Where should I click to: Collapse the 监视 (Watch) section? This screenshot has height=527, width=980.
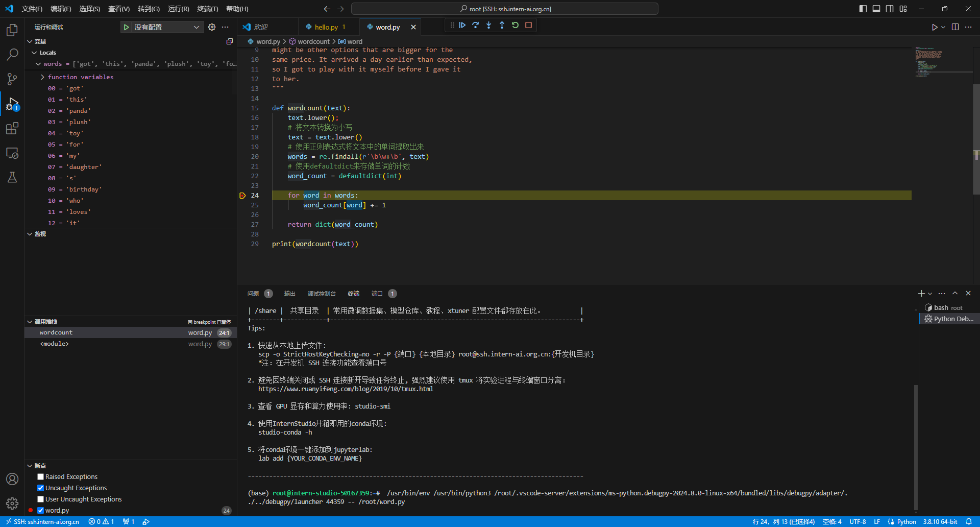coord(30,234)
